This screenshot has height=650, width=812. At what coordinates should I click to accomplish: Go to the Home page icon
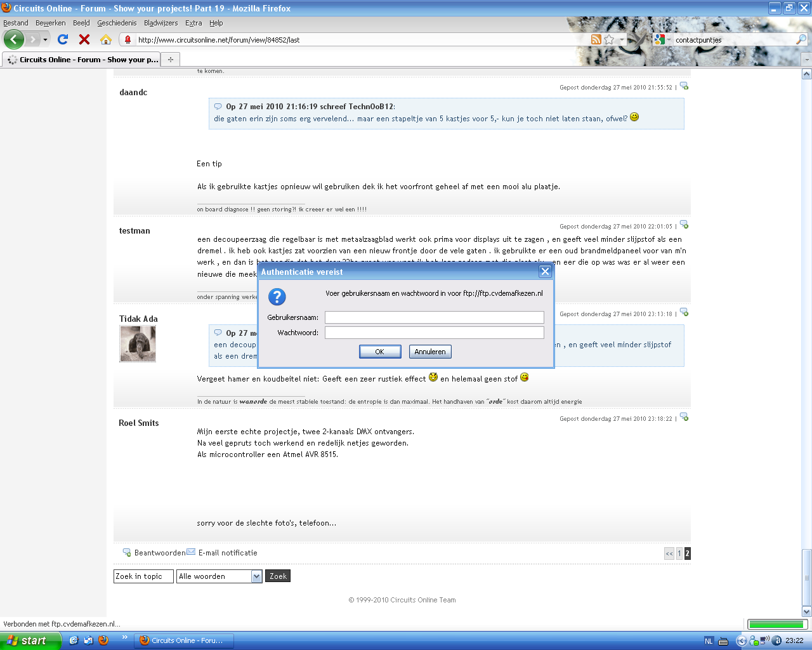point(106,39)
